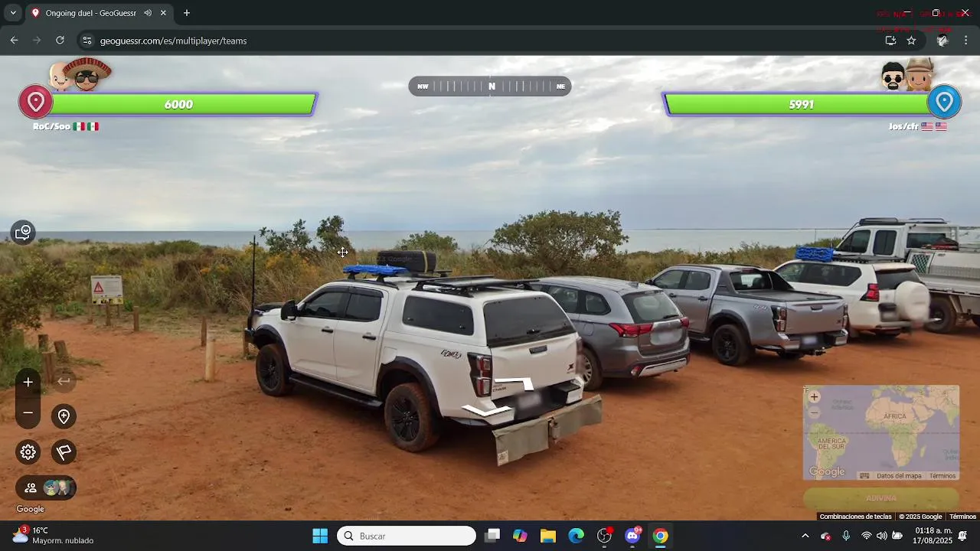The image size is (980, 551).
Task: Bookmark this page with star
Action: coord(911,41)
